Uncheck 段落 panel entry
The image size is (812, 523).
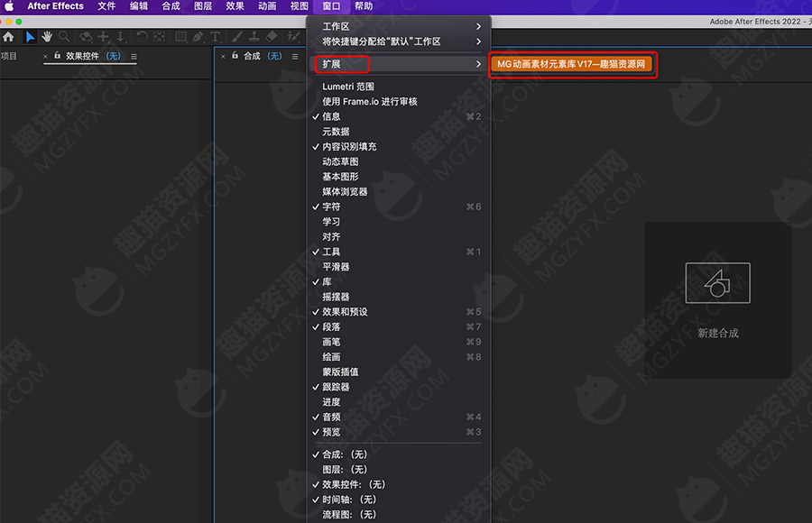click(x=398, y=326)
